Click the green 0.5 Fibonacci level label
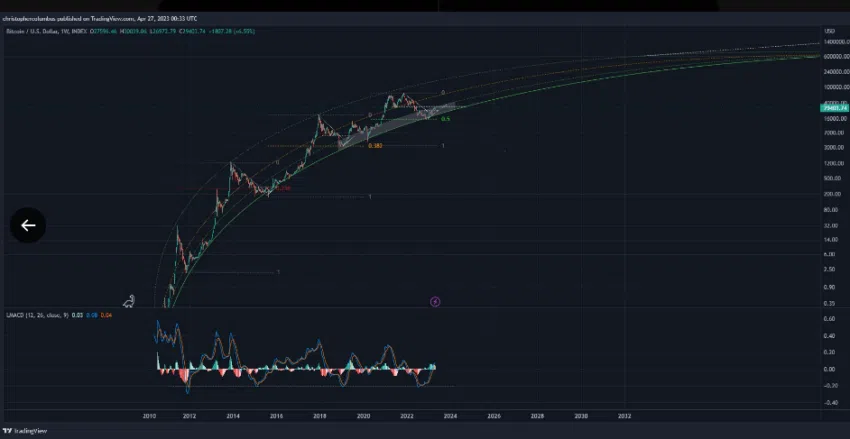850x439 pixels. pos(445,119)
